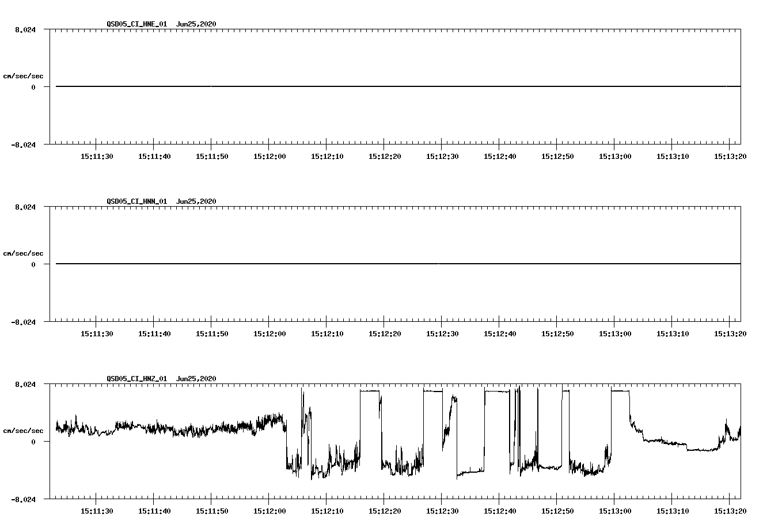
Task: Click 15:11:30 time label under HNZ plot
Action: (97, 511)
